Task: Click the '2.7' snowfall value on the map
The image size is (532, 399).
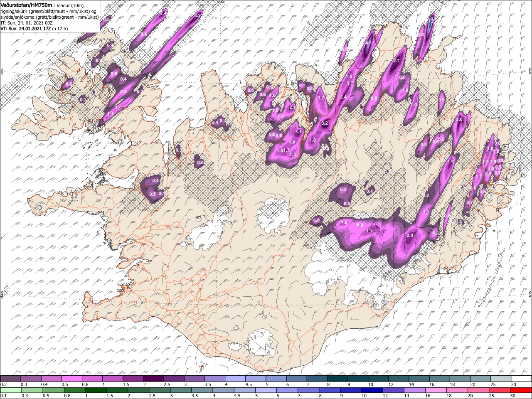Action: [x=396, y=61]
